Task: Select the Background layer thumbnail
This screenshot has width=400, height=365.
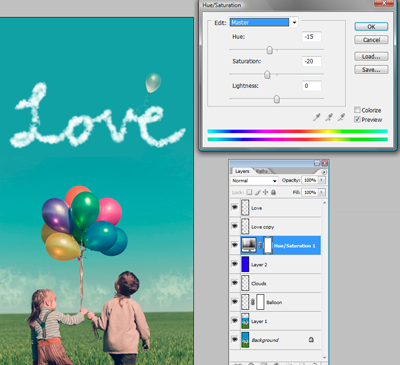Action: [245, 340]
